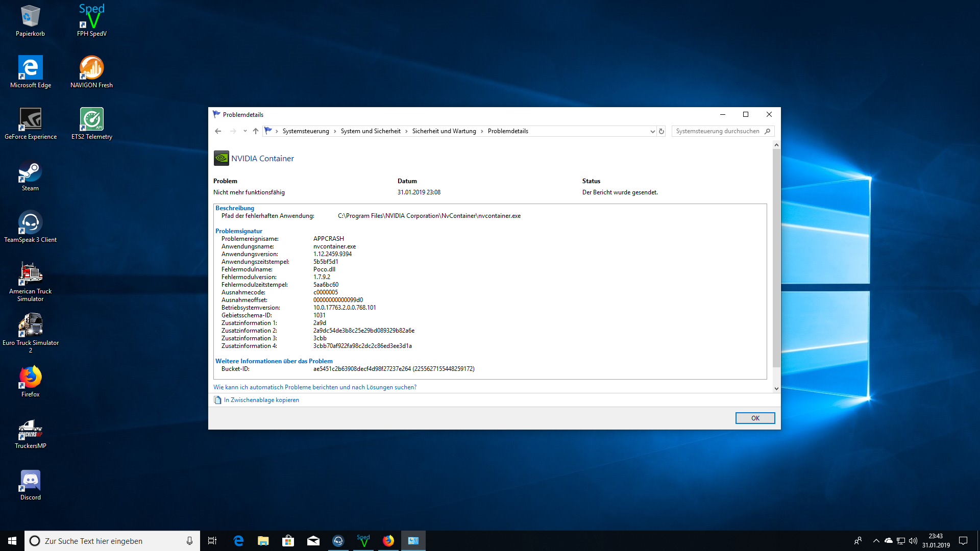
Task: Click the Systemsteuerung durchsuchen search field
Action: 717,131
